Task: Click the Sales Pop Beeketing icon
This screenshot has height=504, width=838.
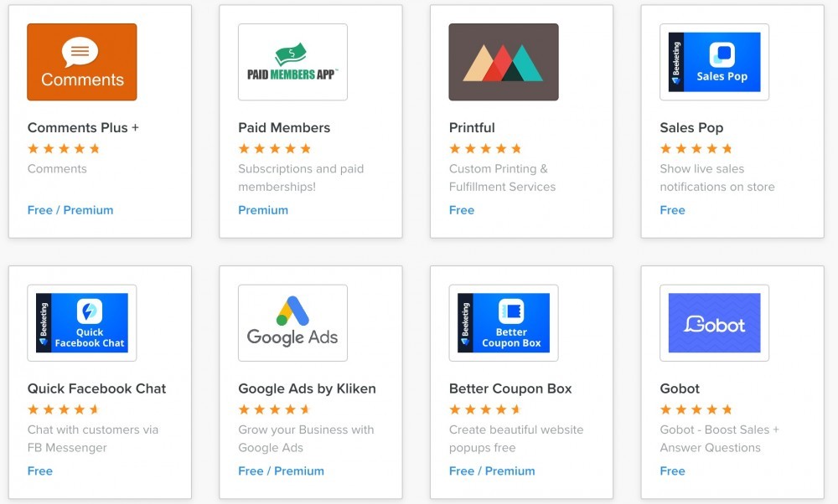Action: click(x=714, y=61)
